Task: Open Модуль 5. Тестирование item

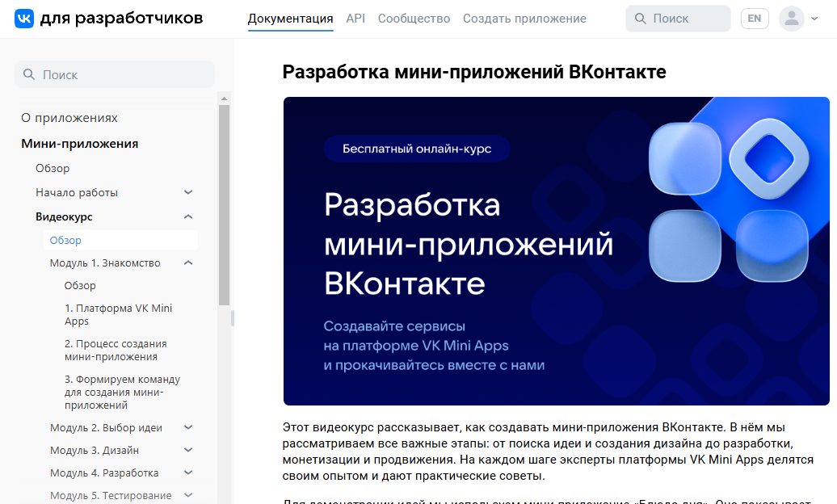Action: (111, 495)
